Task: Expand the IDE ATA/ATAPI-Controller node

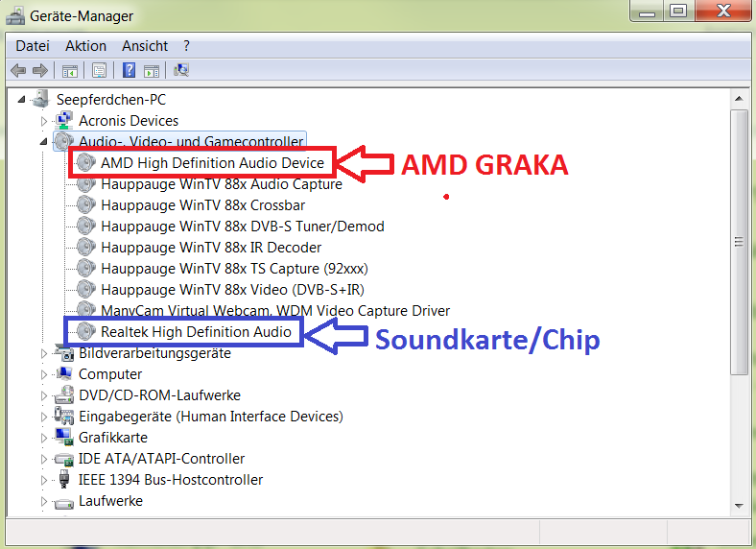Action: 44,459
